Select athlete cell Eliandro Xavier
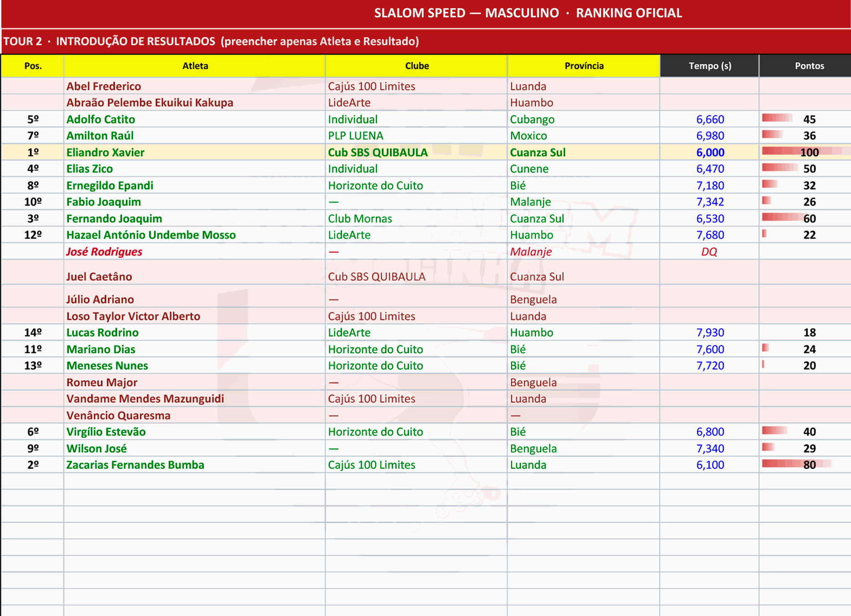 pyautogui.click(x=195, y=152)
